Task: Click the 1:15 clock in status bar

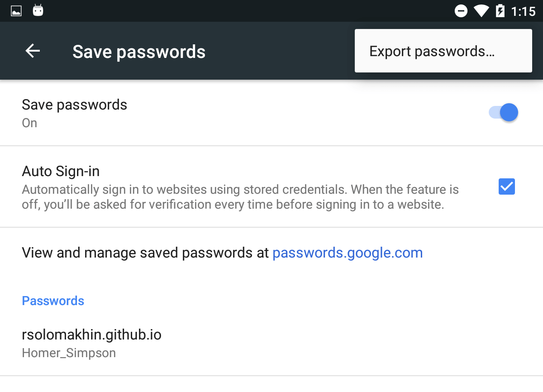Action: point(523,11)
